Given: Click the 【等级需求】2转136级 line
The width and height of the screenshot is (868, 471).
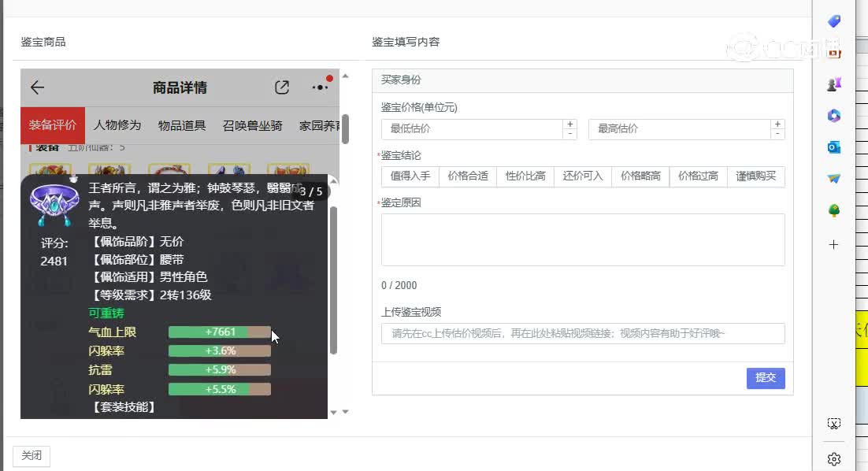Looking at the screenshot, I should point(150,295).
